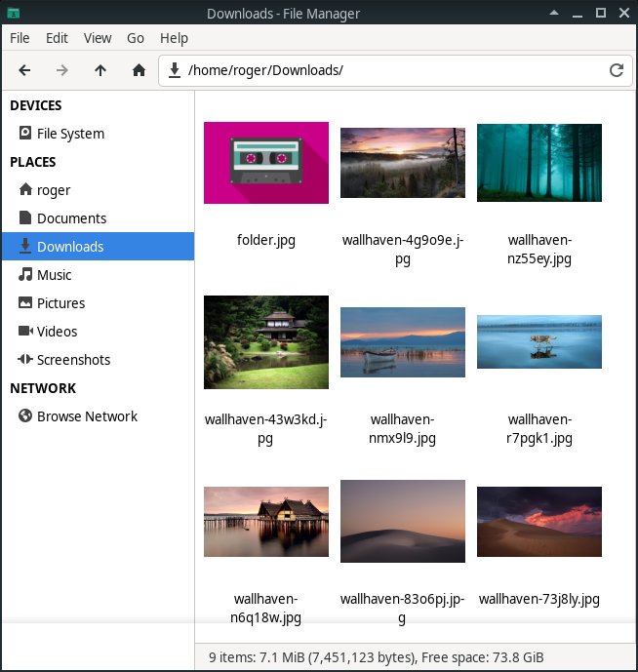Open the Go menu
The height and width of the screenshot is (672, 638).
[x=136, y=38]
